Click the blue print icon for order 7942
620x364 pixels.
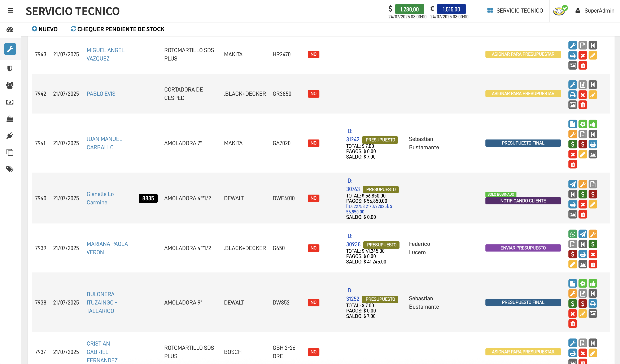572,95
